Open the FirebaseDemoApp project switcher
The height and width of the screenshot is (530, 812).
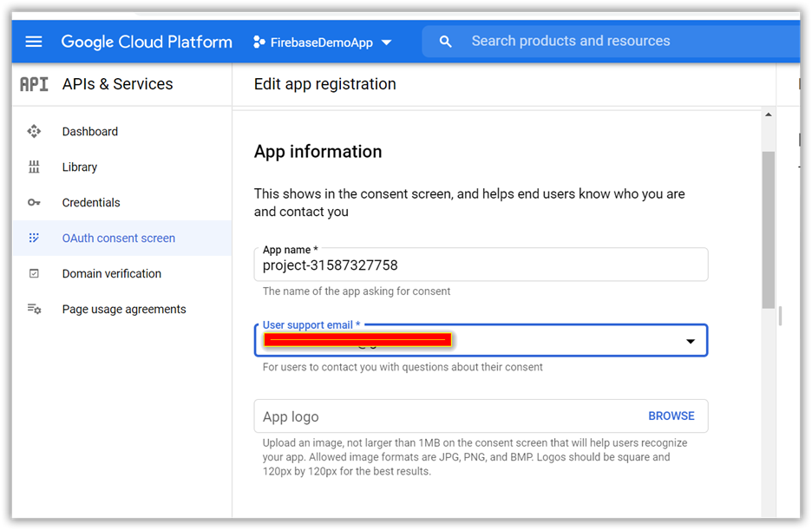(323, 41)
